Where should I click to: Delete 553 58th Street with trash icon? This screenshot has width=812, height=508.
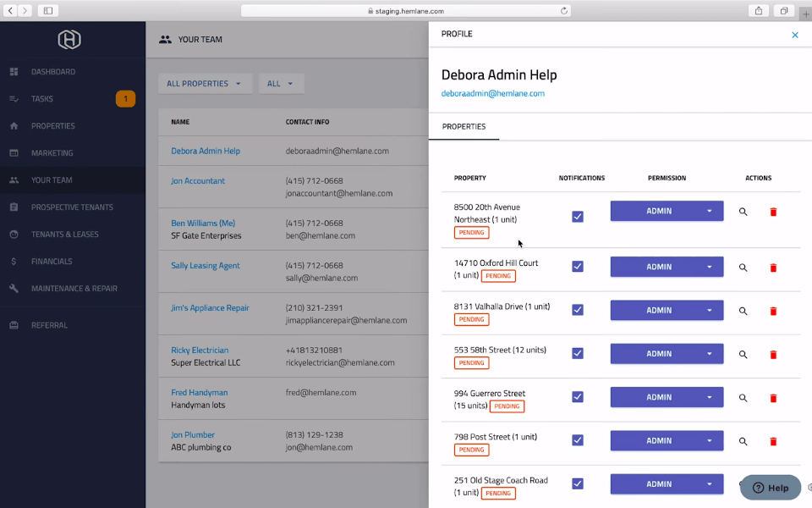[x=773, y=355]
